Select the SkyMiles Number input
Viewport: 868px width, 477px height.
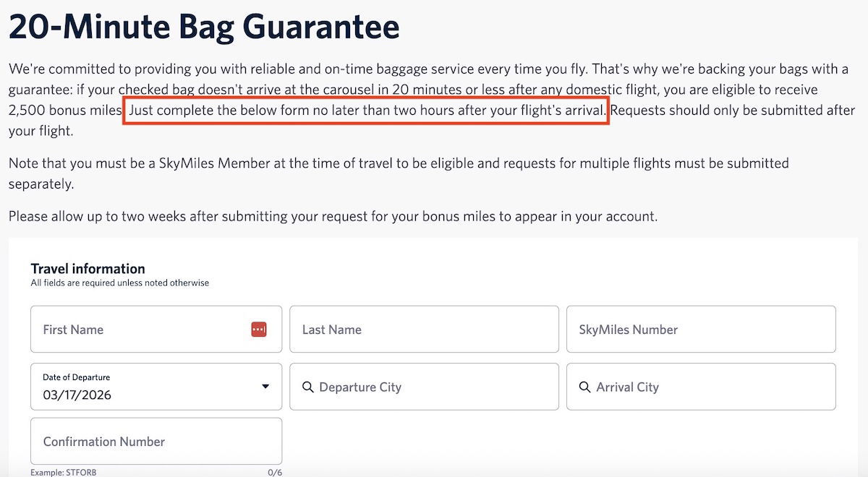coord(700,330)
